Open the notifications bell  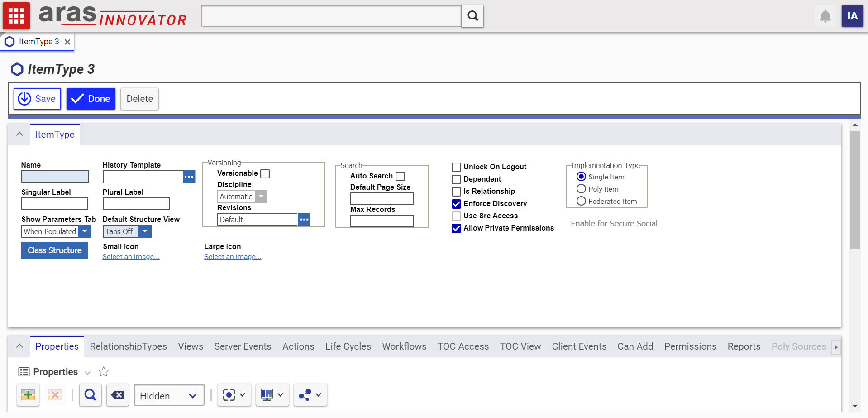coord(825,16)
